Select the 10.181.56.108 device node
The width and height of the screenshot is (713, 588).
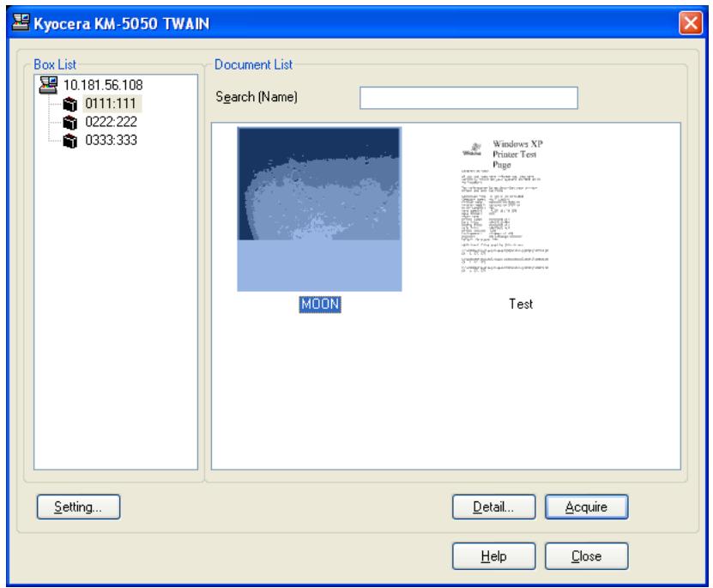pyautogui.click(x=103, y=85)
